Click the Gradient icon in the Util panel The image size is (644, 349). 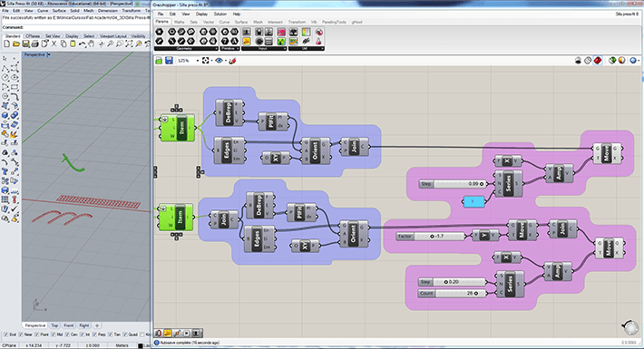point(306,32)
